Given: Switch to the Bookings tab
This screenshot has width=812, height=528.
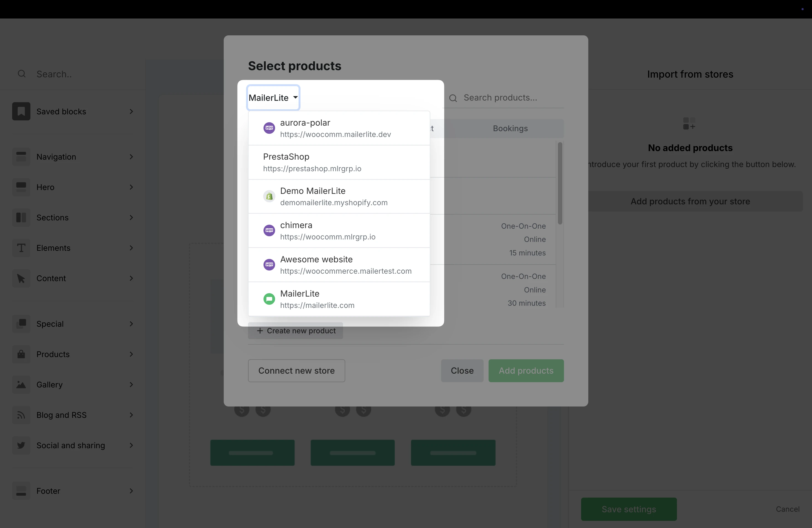Looking at the screenshot, I should (510, 129).
